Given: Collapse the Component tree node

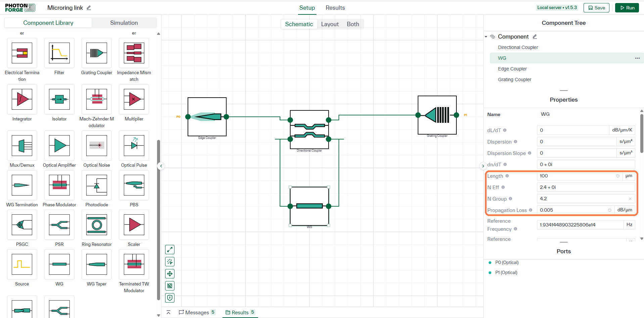Looking at the screenshot, I should [486, 37].
